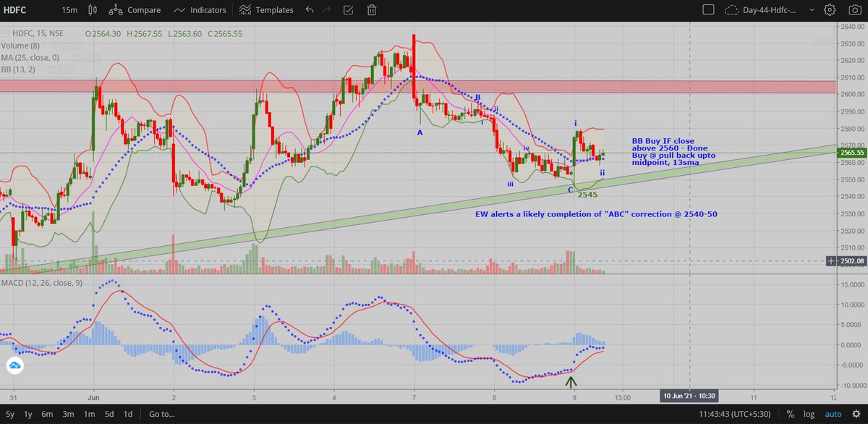Delete drawings with the trash icon
868x424 pixels.
click(x=371, y=10)
